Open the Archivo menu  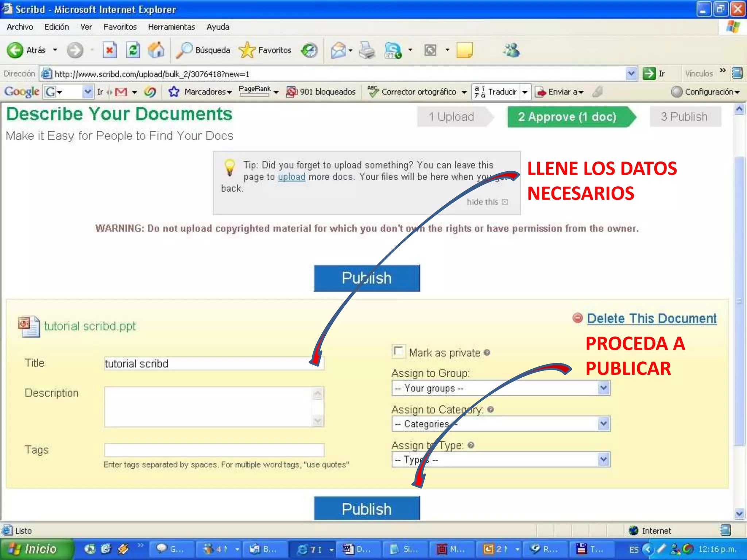coord(20,27)
